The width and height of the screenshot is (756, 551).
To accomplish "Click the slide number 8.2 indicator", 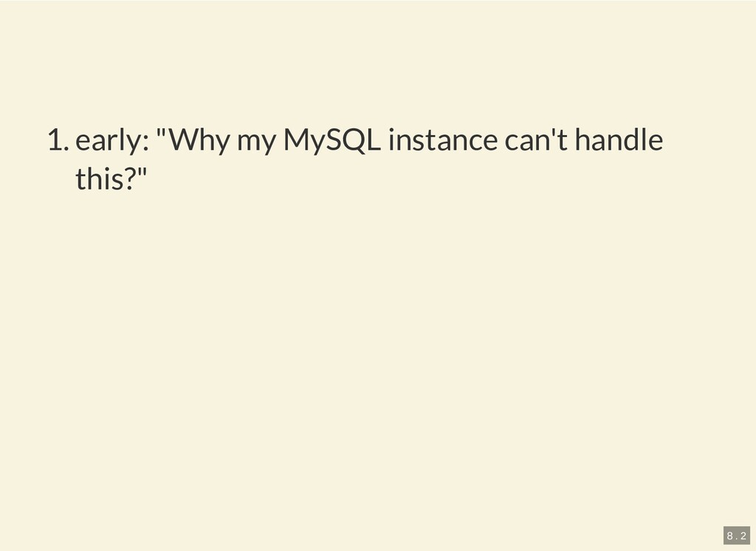I will tap(736, 535).
